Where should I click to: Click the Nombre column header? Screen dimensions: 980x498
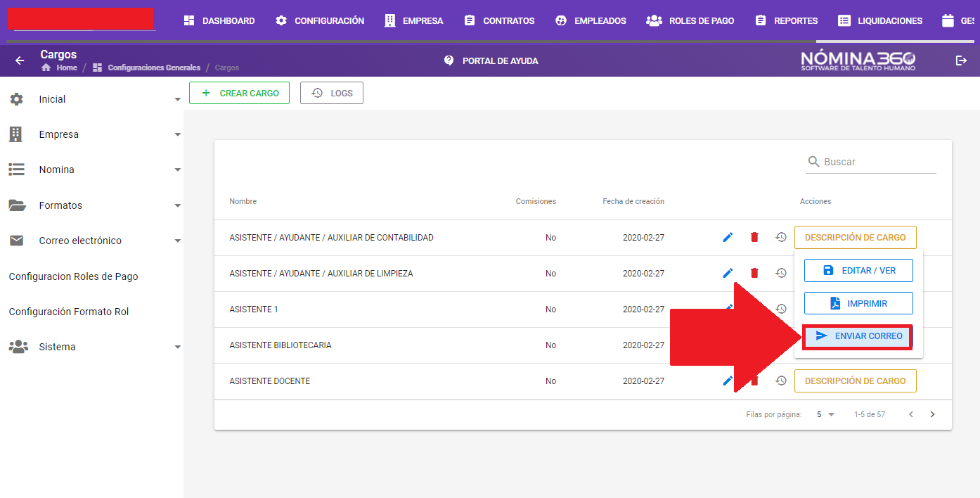[243, 201]
